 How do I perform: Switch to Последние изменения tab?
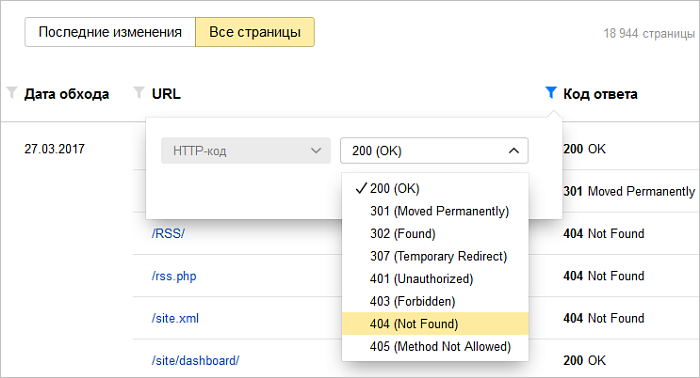110,32
